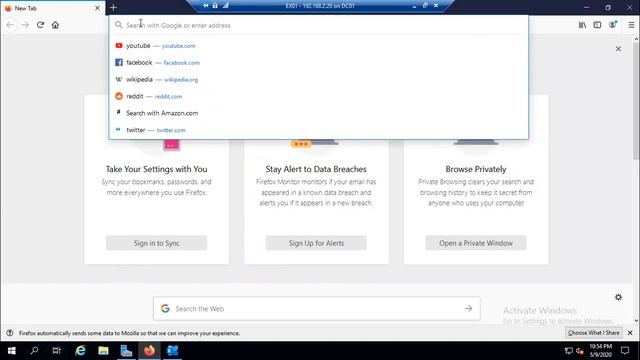The image size is (640, 360).
Task: Choose the youtube suggestion
Action: point(318,46)
